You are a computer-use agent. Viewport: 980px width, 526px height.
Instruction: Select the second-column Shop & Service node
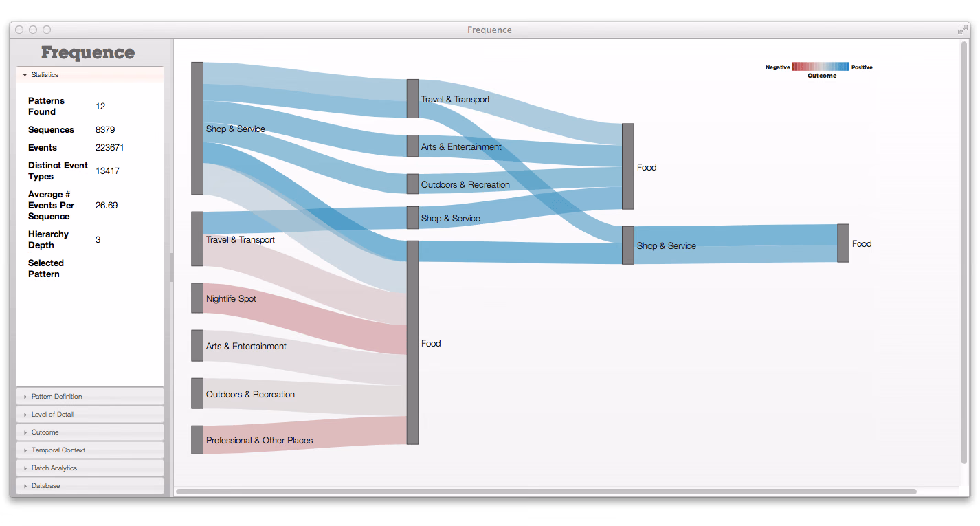click(x=412, y=218)
